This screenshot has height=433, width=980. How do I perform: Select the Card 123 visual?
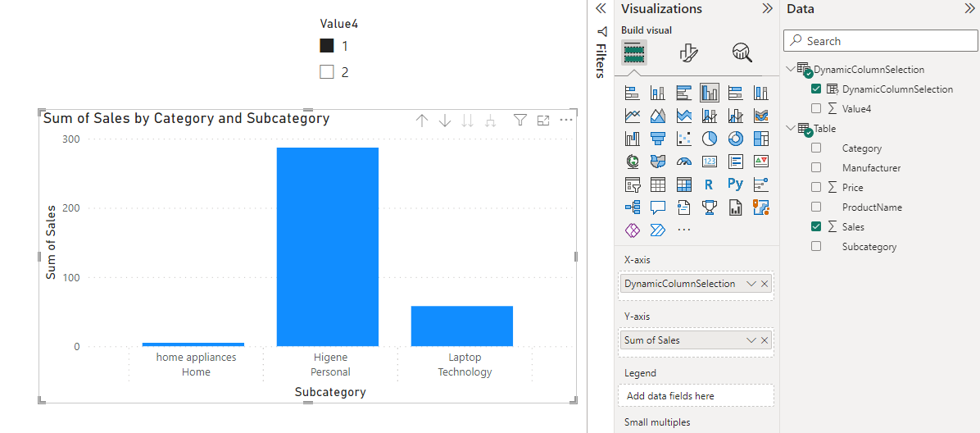pyautogui.click(x=710, y=162)
